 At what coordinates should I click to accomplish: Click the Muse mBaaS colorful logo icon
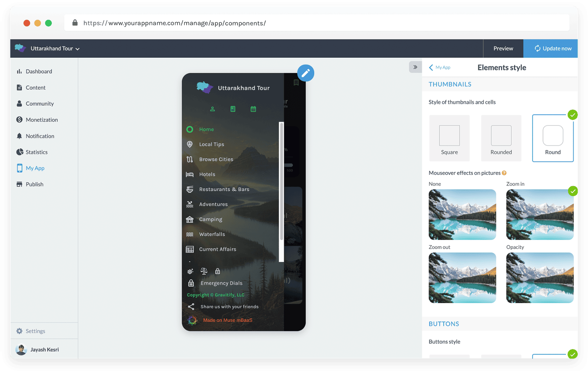193,320
